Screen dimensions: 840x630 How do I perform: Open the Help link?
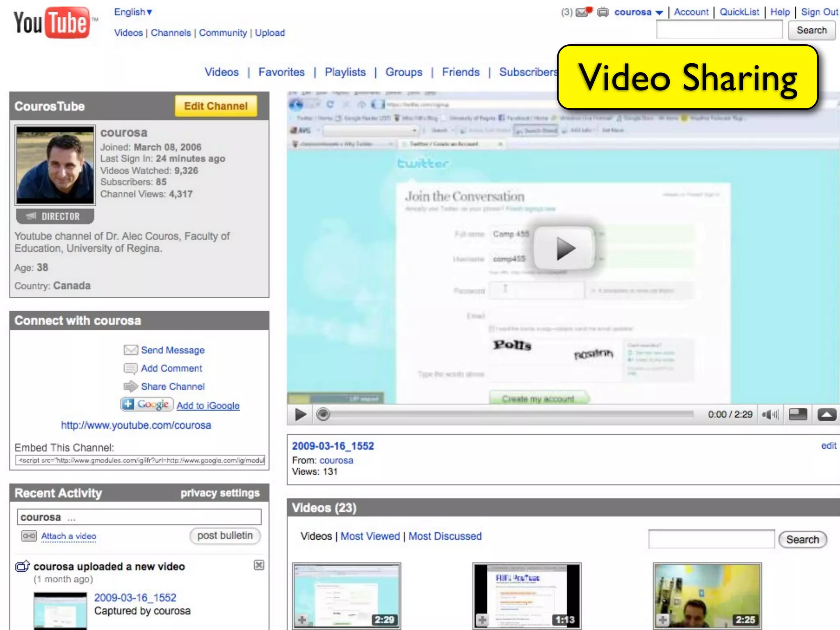780,12
